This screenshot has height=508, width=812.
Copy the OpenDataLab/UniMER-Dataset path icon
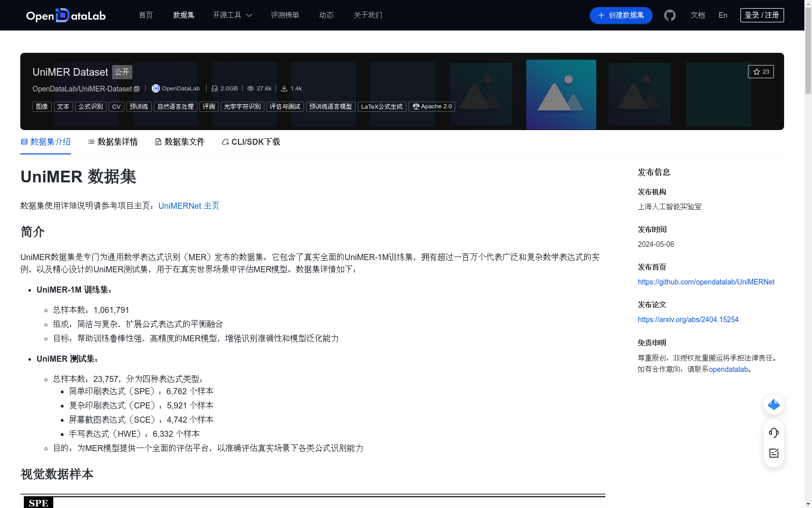pos(137,89)
